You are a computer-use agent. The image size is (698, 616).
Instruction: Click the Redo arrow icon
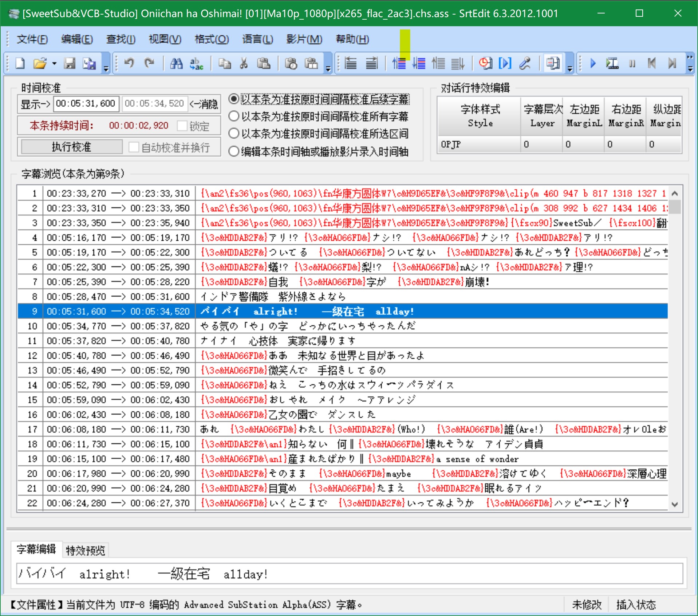point(149,63)
